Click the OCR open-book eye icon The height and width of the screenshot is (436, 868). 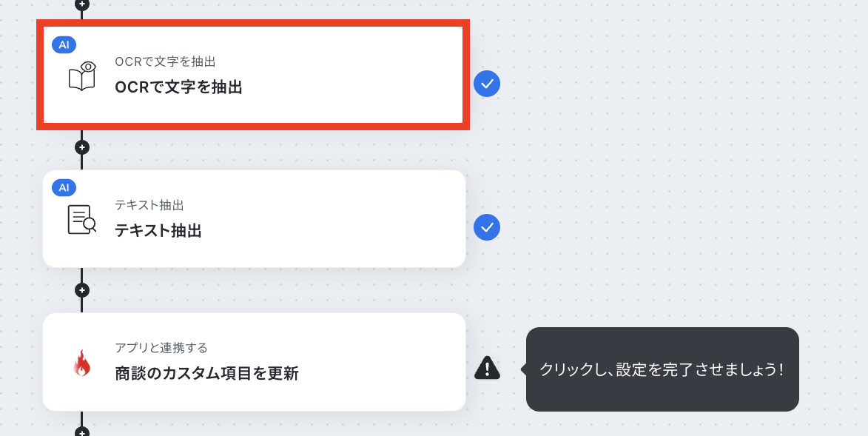point(82,76)
